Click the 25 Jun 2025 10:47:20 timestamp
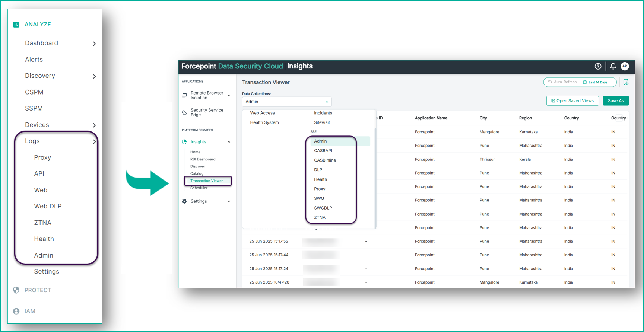 (269, 282)
